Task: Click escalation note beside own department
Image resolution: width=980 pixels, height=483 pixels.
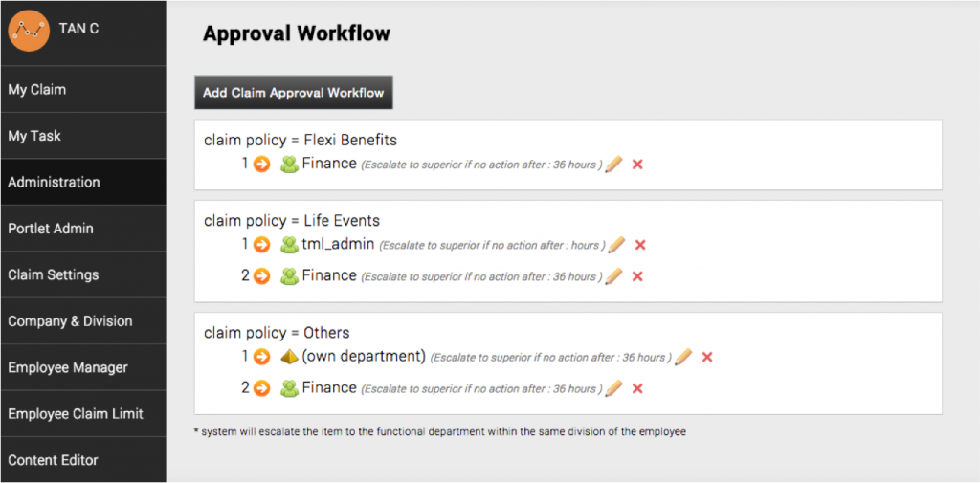Action: [x=551, y=358]
